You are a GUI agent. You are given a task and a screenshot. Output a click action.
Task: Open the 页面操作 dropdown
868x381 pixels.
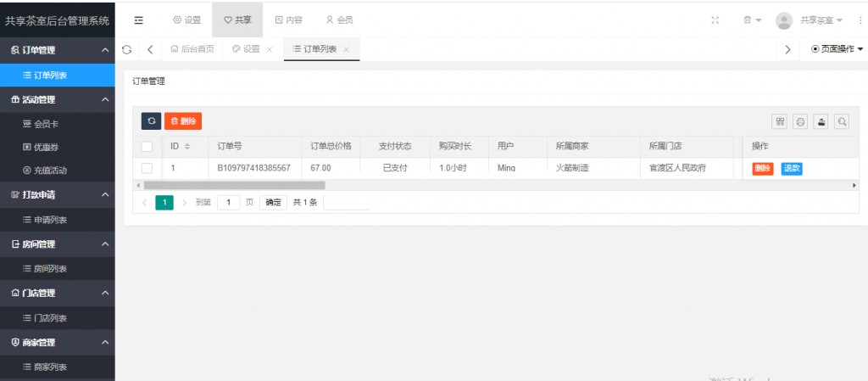[x=837, y=49]
